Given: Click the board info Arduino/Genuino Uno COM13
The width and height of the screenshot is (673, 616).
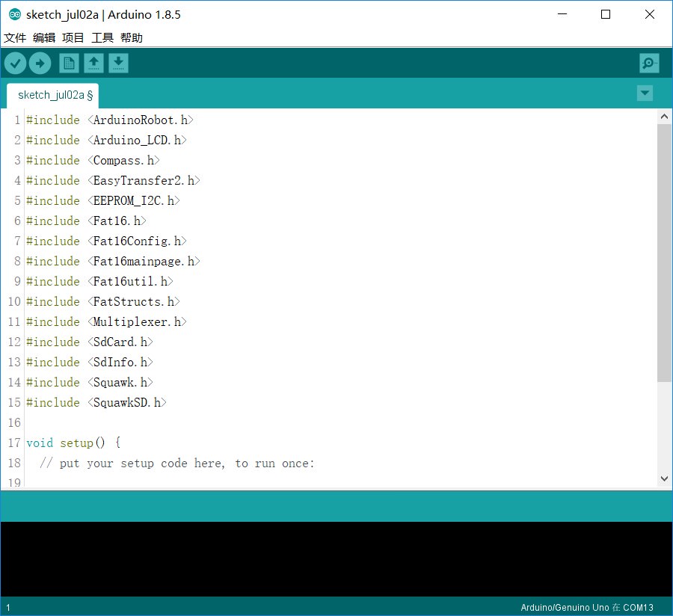Looking at the screenshot, I should click(x=587, y=608).
